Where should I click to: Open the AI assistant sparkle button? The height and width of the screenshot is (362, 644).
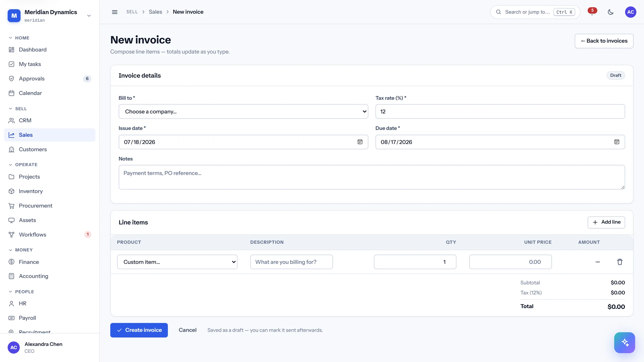(624, 342)
